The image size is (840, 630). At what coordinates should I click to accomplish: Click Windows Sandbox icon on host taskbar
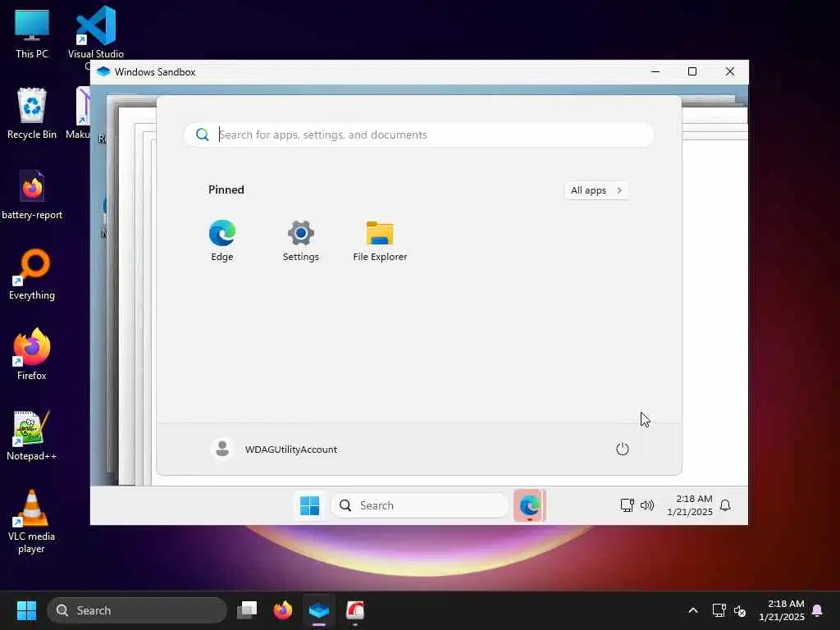coord(319,610)
